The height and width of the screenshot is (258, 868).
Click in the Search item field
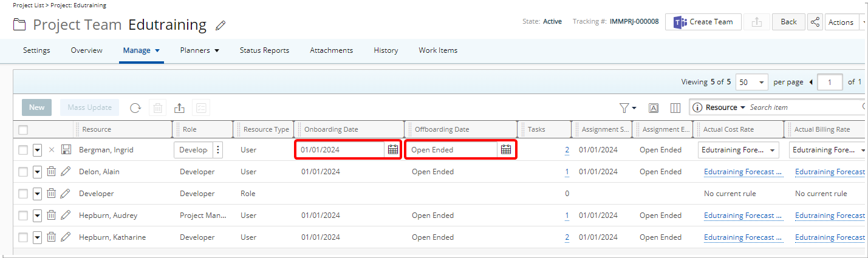click(802, 107)
